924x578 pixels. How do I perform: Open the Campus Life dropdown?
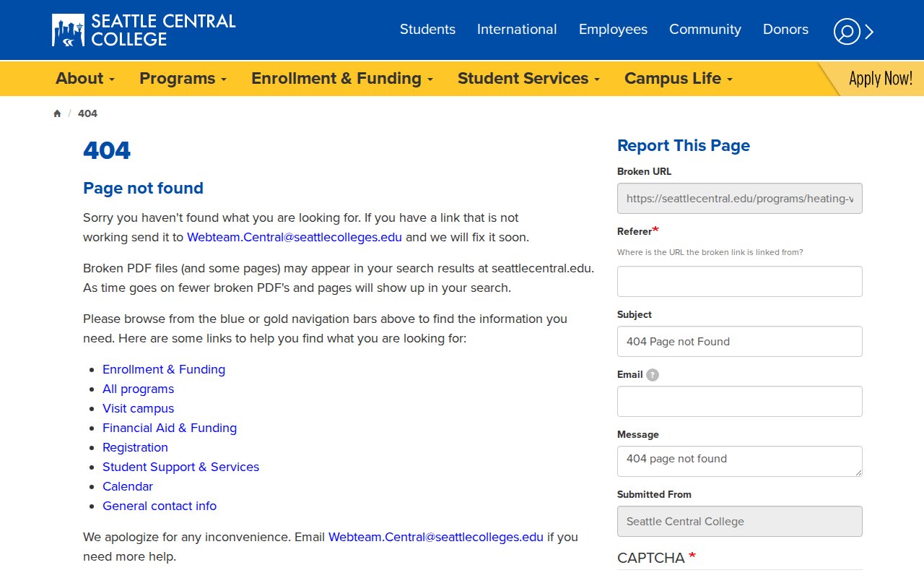673,78
